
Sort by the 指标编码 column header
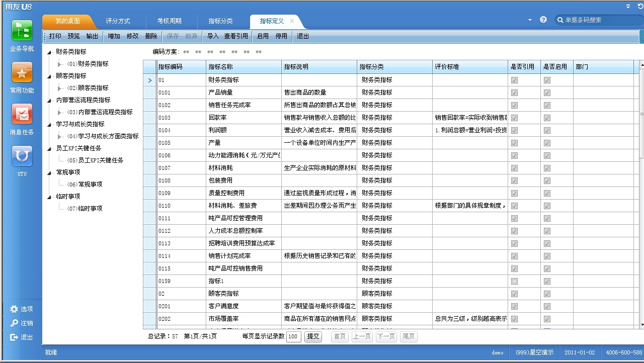click(181, 67)
